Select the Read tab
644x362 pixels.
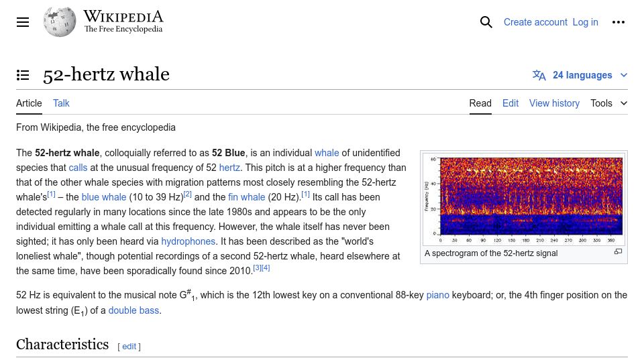coord(480,103)
